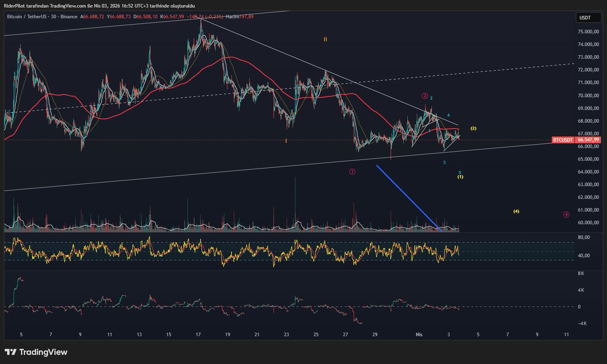
Task: Click the 17 date label on time axis
Action: point(198,335)
